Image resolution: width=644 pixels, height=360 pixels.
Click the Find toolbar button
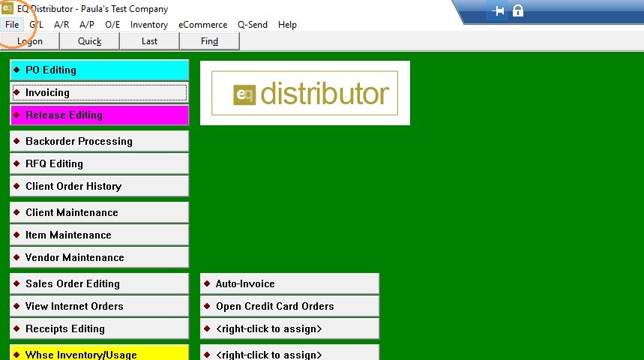(x=209, y=41)
